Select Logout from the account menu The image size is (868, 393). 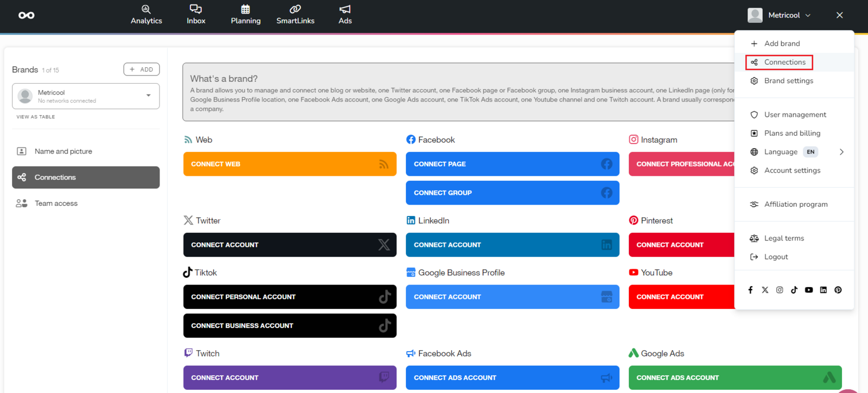click(776, 257)
